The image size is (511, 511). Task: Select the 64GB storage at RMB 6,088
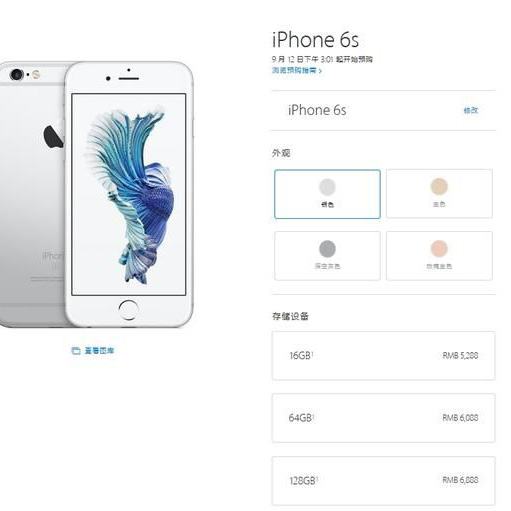coord(383,418)
